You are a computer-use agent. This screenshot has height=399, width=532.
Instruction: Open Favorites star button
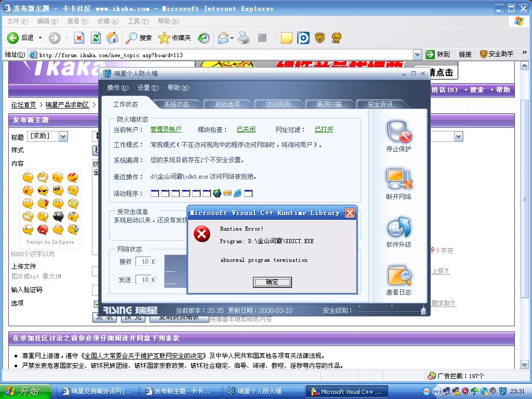tap(175, 37)
